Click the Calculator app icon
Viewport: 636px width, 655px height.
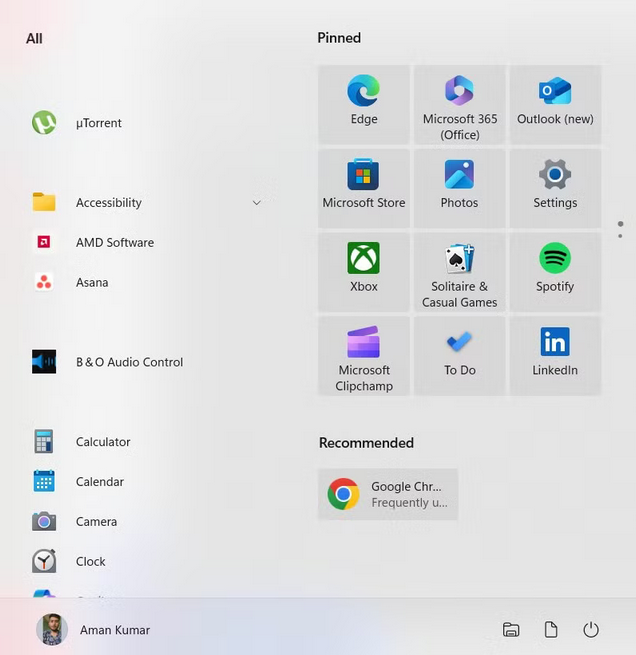pos(44,441)
